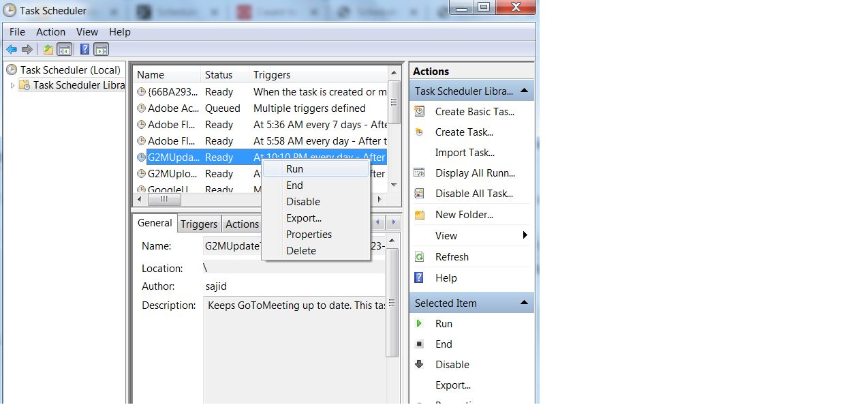Select Task Scheduler (Local) tree root
Screen dimensions: 868x405
(70, 70)
